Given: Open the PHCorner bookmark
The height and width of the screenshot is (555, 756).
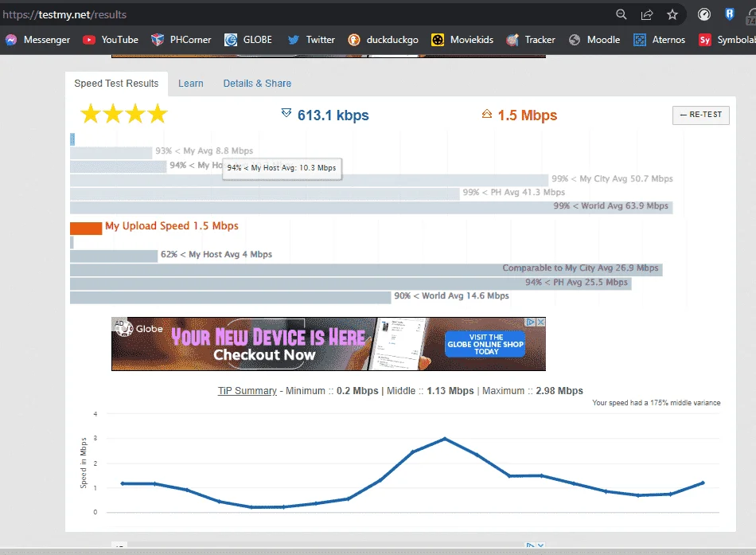Looking at the screenshot, I should pyautogui.click(x=181, y=40).
